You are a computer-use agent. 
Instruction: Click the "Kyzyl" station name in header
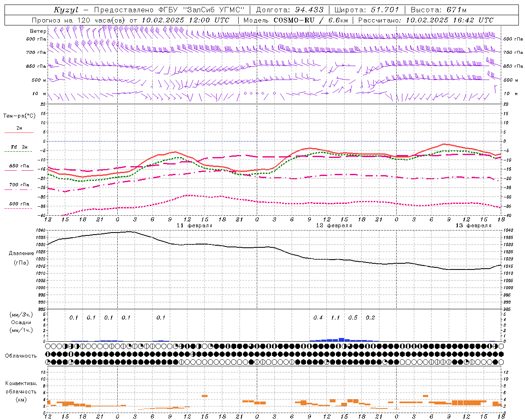(x=66, y=10)
